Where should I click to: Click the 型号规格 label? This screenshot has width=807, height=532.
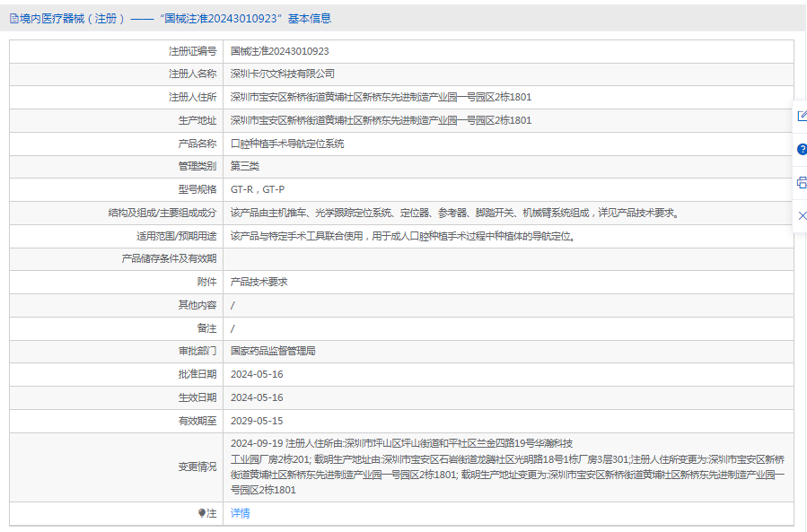coord(197,189)
